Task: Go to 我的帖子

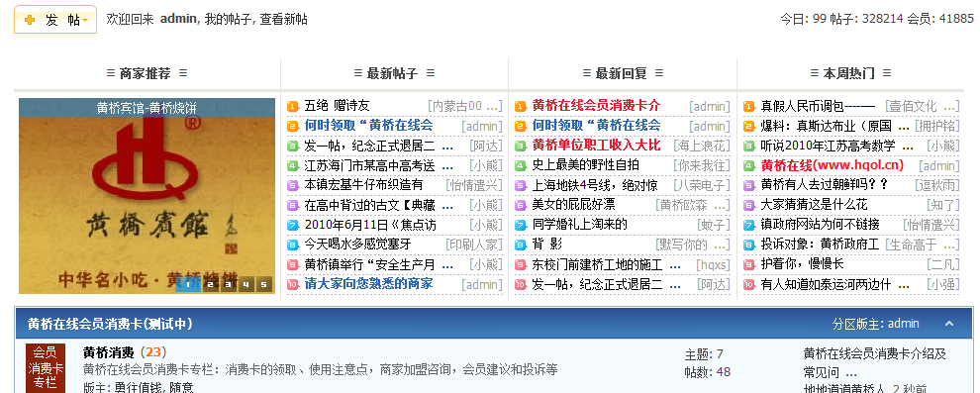Action: pos(229,20)
